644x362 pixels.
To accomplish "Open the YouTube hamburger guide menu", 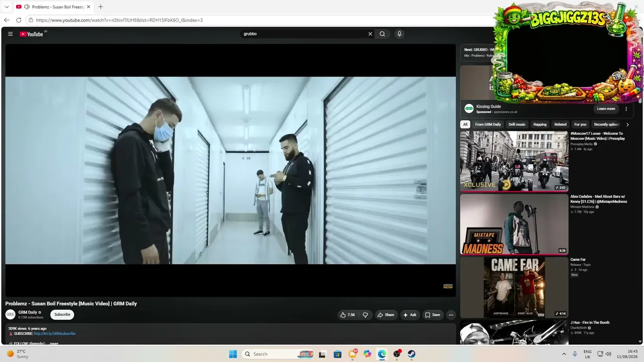I will click(10, 34).
